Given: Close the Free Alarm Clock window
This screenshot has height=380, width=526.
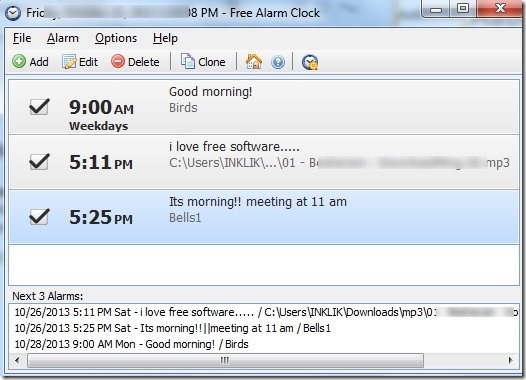Looking at the screenshot, I should click(x=500, y=9).
